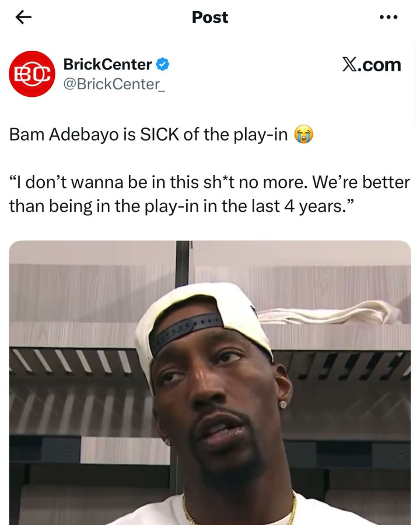The height and width of the screenshot is (525, 420).
Task: Click the loudly crying face emoji
Action: [303, 135]
